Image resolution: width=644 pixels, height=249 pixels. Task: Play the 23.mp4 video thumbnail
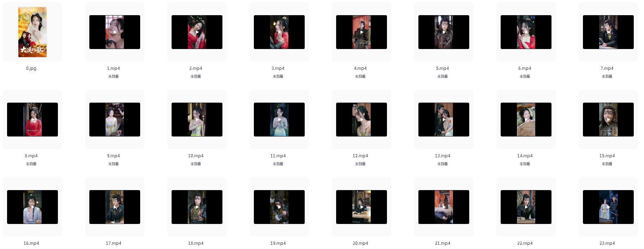click(608, 207)
